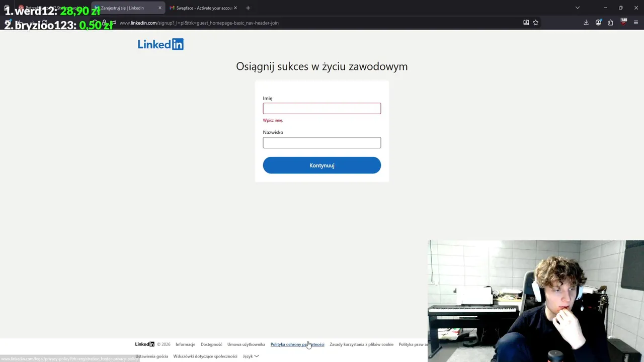Close the Swapface Gmail tab
644x362 pixels.
pos(235,8)
